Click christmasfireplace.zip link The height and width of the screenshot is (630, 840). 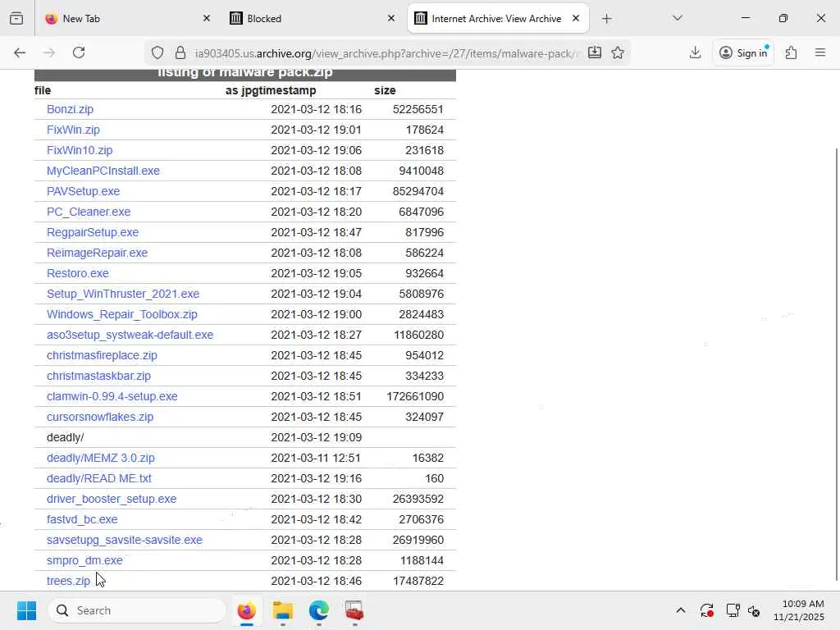[102, 355]
